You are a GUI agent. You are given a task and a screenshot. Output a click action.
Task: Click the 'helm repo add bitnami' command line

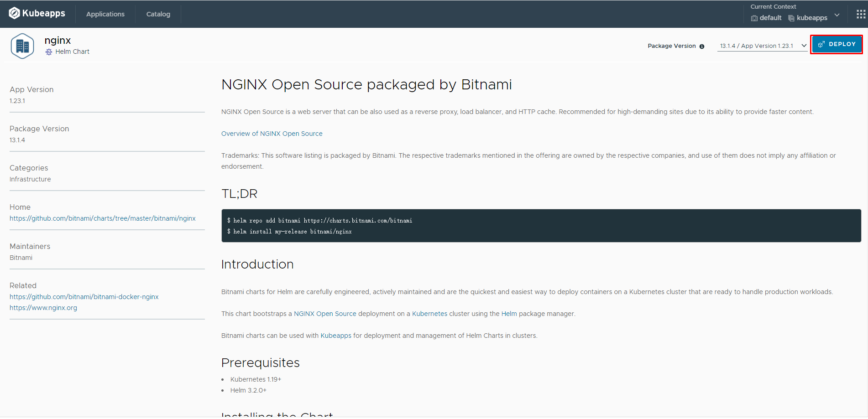pos(319,221)
